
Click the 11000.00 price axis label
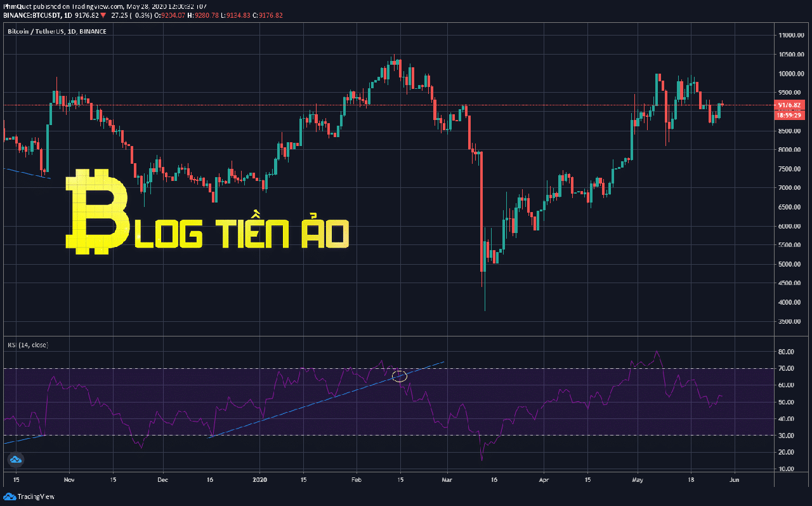pos(792,36)
